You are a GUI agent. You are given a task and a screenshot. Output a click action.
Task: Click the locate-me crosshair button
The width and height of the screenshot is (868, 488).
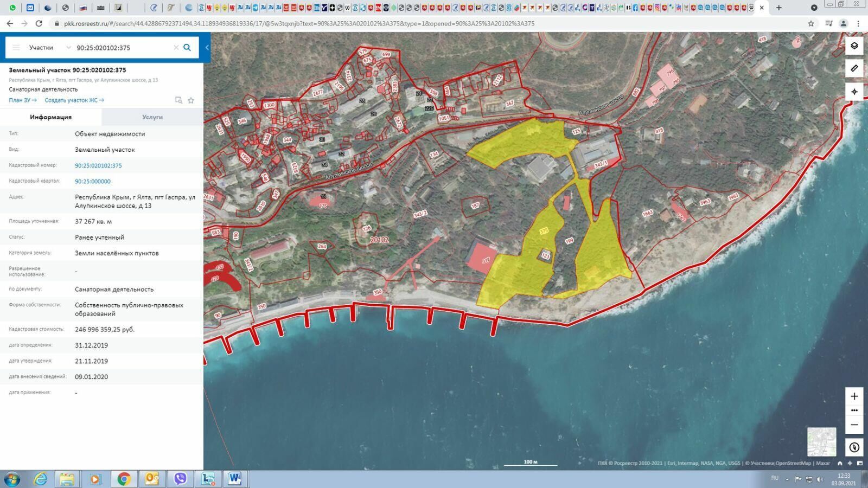click(x=854, y=92)
